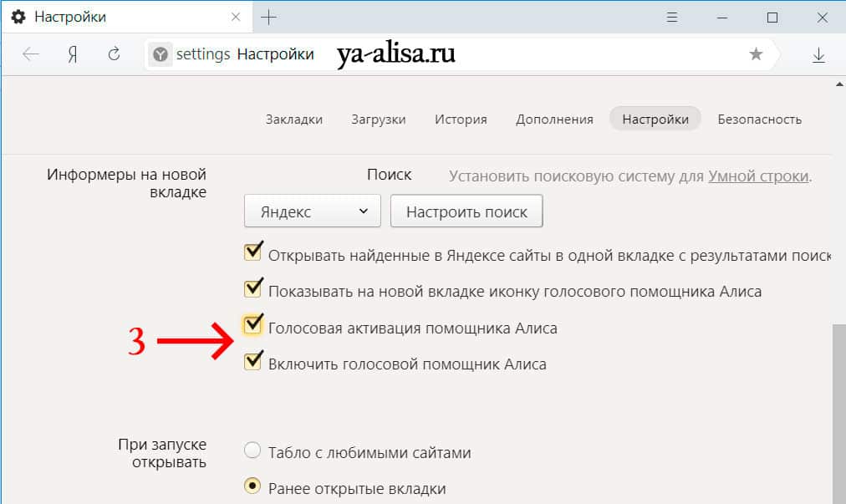The width and height of the screenshot is (846, 504).
Task: Follow the Умной строки link
Action: (758, 176)
